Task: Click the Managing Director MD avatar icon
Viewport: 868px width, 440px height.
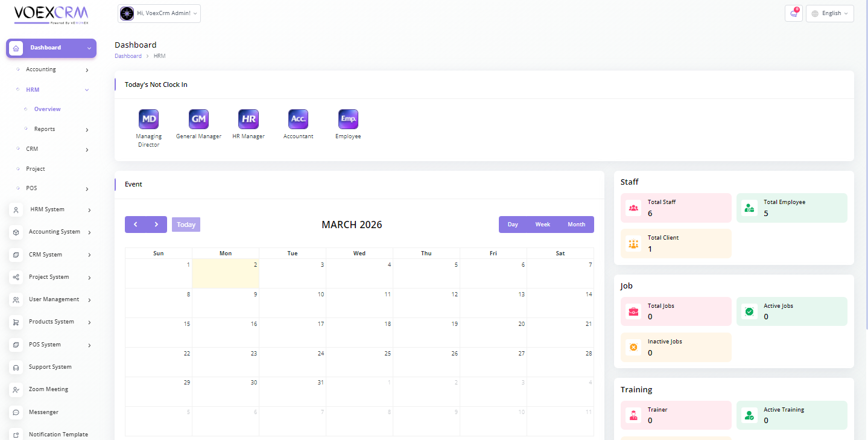Action: click(x=148, y=119)
